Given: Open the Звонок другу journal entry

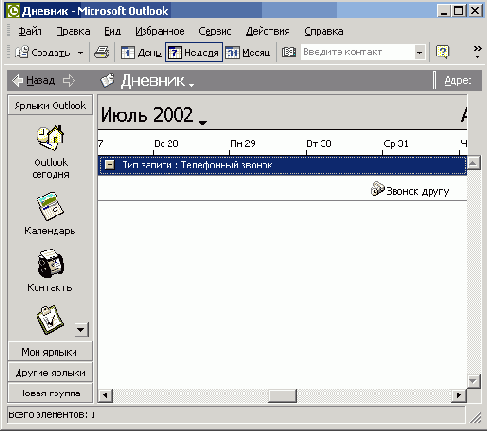Looking at the screenshot, I should pos(410,190).
